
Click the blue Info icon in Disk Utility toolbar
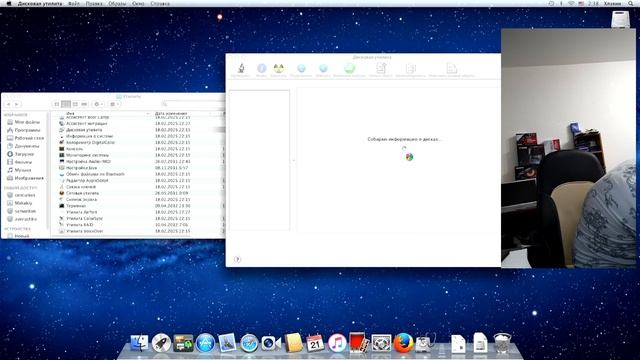pyautogui.click(x=261, y=68)
